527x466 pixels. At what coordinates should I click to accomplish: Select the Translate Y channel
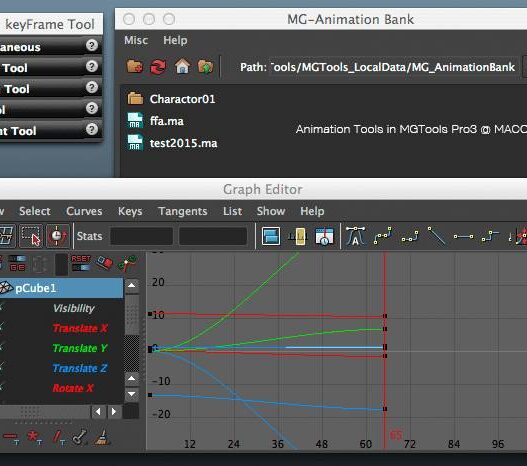click(80, 348)
